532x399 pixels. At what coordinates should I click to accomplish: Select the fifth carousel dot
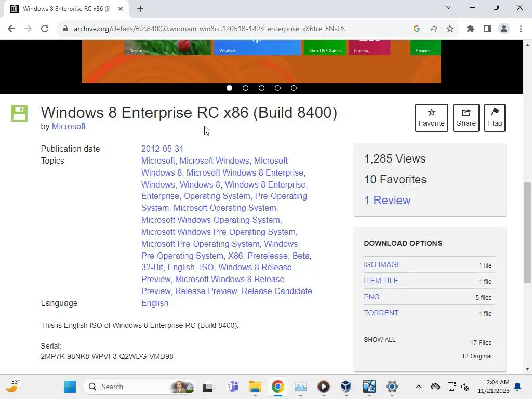294,88
